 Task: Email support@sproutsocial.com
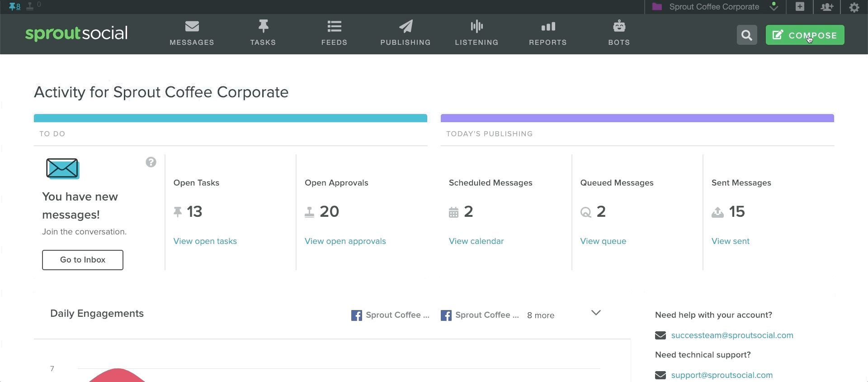coord(722,375)
